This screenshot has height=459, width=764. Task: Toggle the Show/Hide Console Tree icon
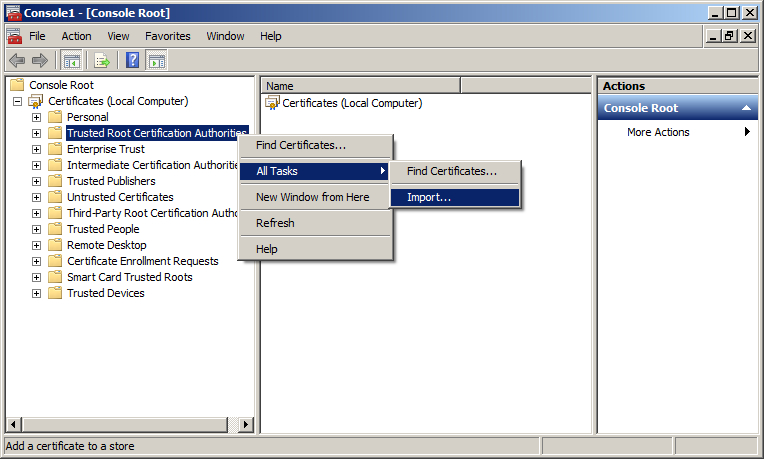point(71,60)
